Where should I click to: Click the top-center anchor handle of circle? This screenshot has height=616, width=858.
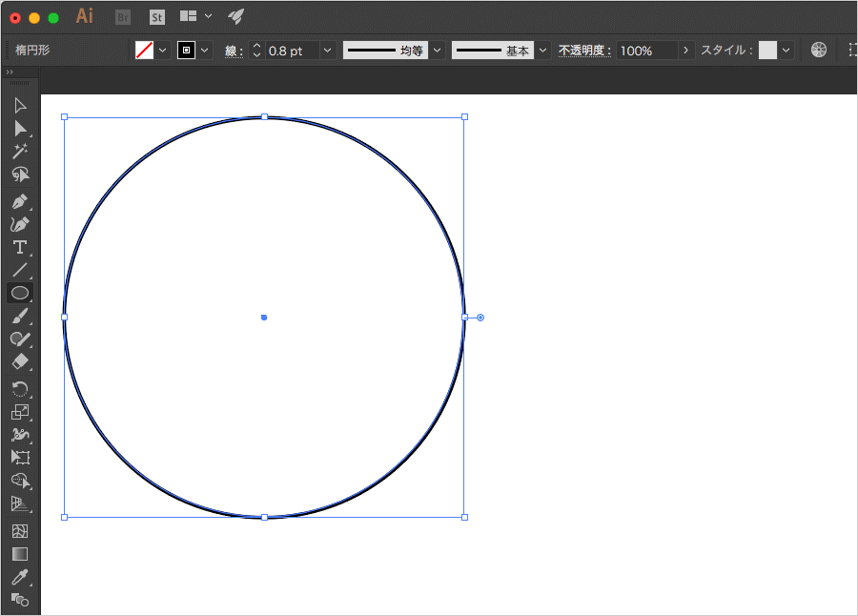pyautogui.click(x=265, y=116)
